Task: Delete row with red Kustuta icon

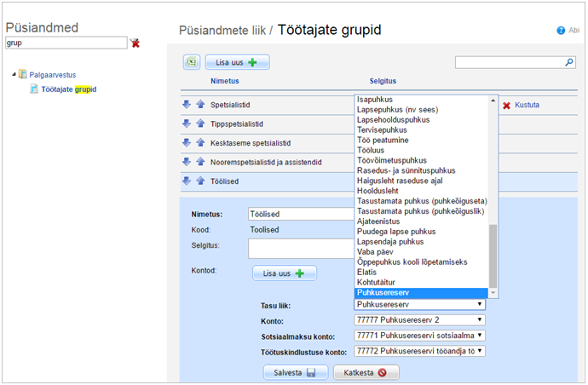Action: click(x=507, y=105)
